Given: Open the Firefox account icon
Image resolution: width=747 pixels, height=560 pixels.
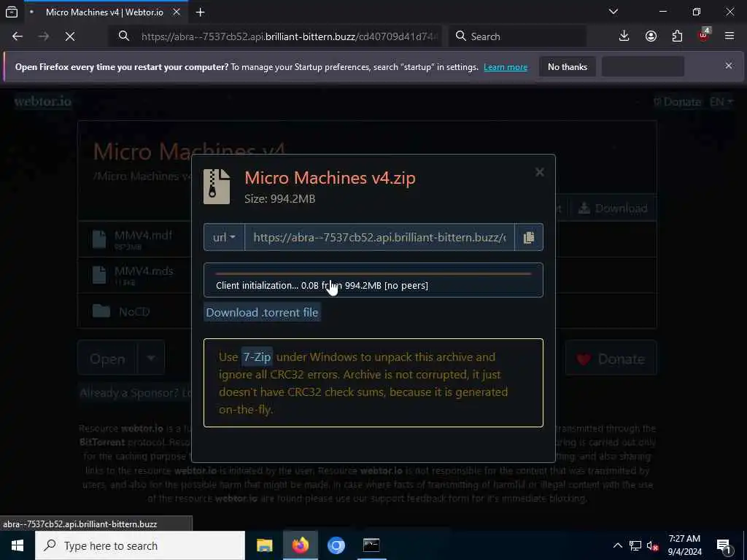Looking at the screenshot, I should click(x=651, y=36).
